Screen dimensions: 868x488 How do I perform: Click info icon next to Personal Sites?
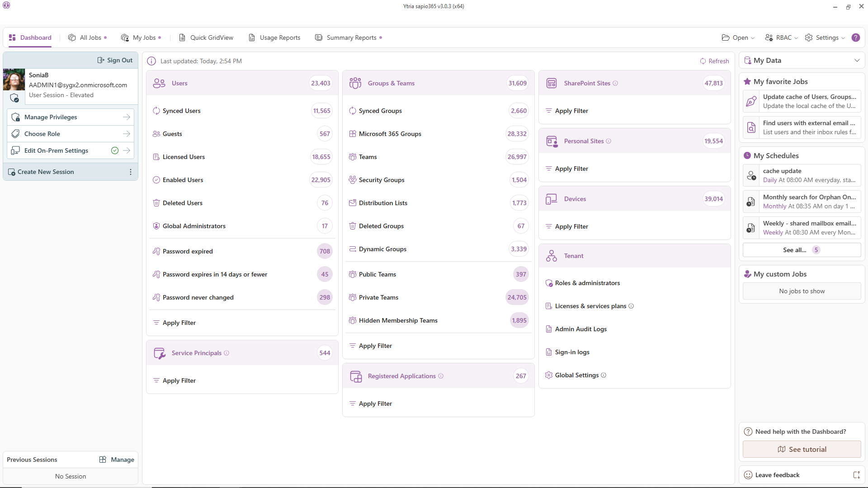tap(609, 141)
